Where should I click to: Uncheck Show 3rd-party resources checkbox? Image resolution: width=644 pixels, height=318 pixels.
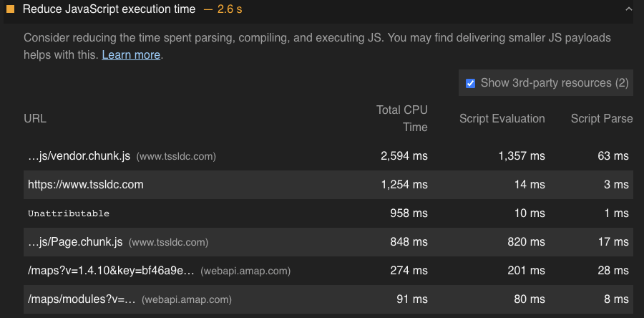pyautogui.click(x=470, y=83)
